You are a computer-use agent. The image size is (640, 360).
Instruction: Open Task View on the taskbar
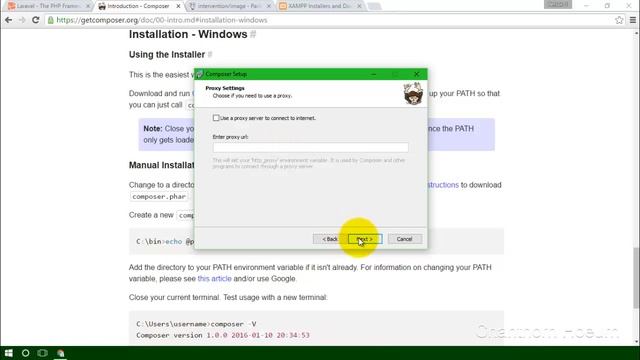[x=42, y=353]
